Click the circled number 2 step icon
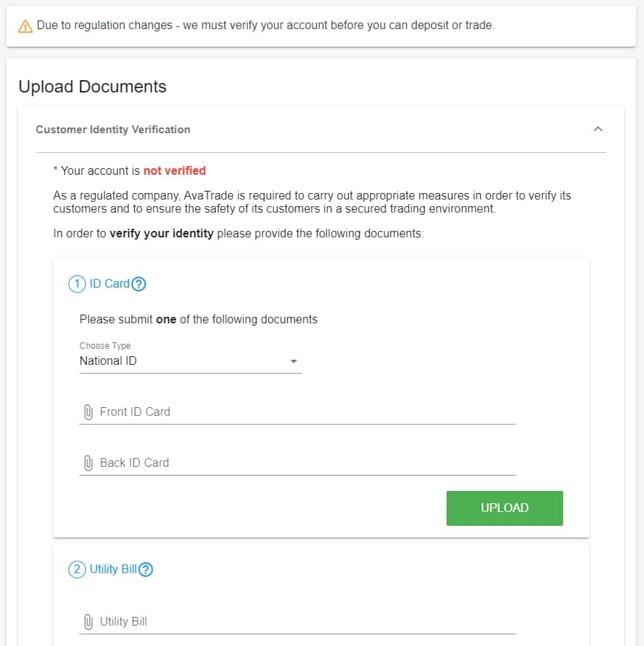The image size is (644, 646). pos(77,570)
